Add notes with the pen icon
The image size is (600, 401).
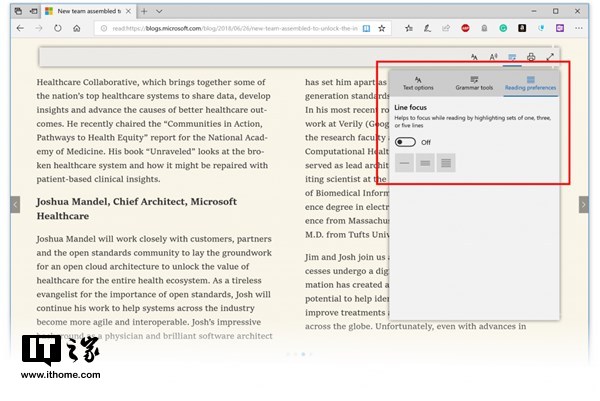[x=427, y=28]
